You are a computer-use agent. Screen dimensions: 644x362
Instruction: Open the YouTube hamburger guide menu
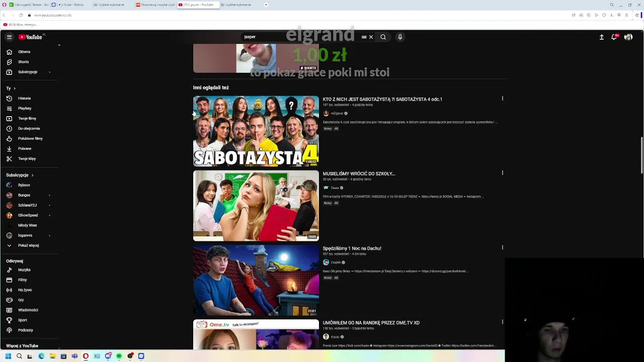(9, 37)
